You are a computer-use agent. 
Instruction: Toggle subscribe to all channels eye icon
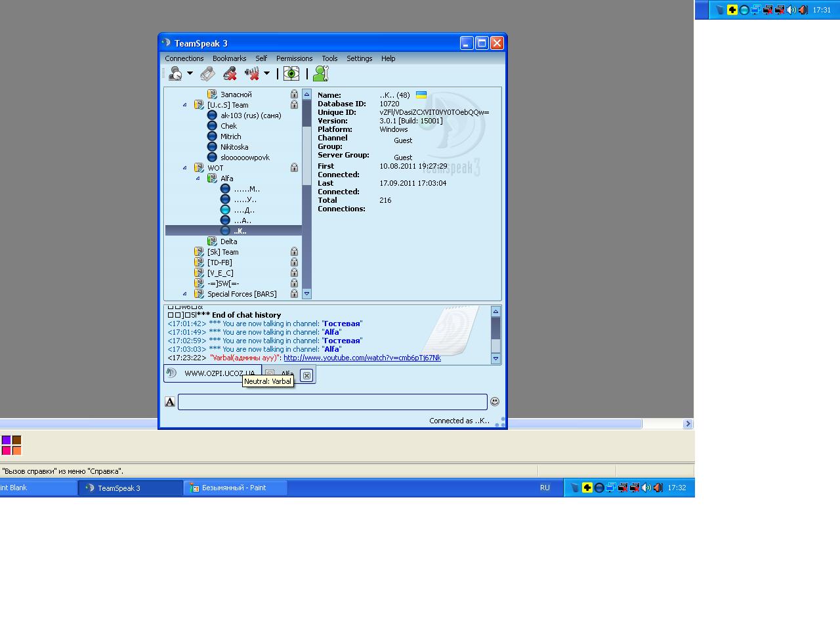(291, 73)
